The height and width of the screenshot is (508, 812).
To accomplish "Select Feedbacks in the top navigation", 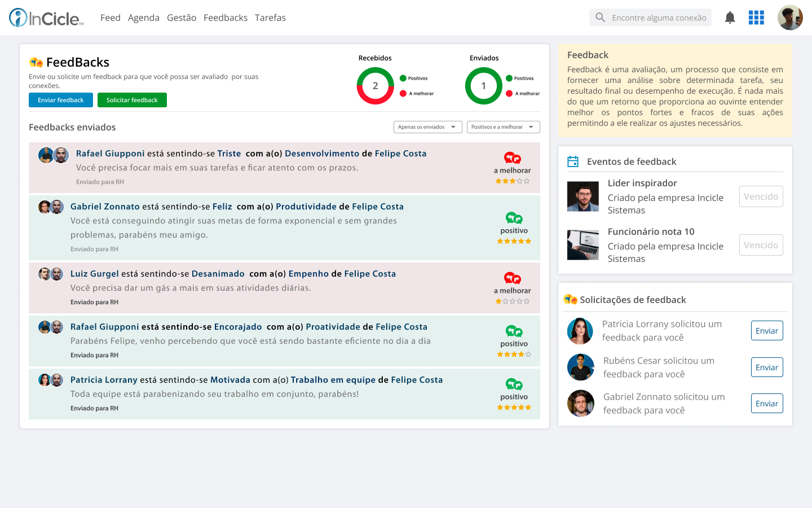I will point(226,17).
